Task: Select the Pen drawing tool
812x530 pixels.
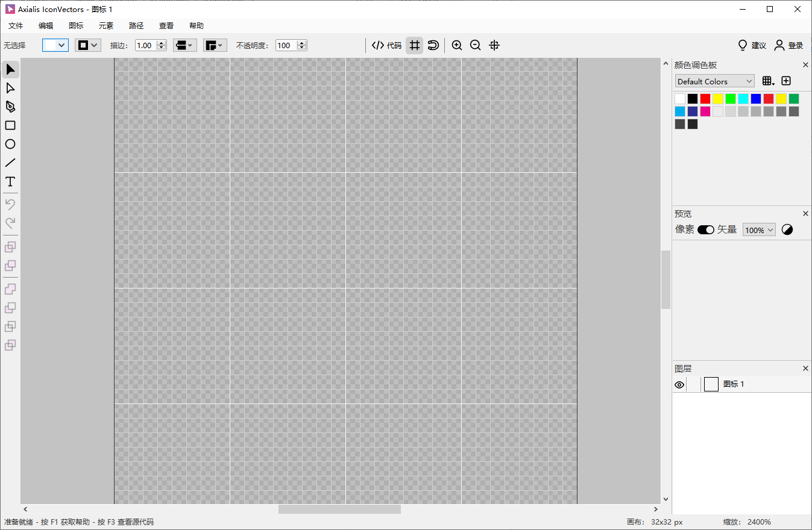Action: [x=10, y=107]
